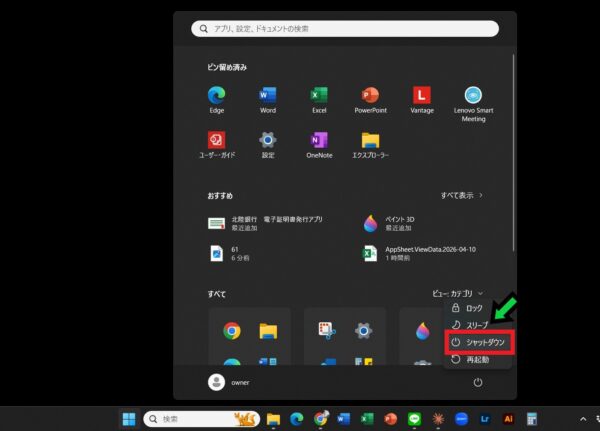Image resolution: width=600 pixels, height=431 pixels.
Task: Open Edge from the taskbar
Action: [297, 419]
